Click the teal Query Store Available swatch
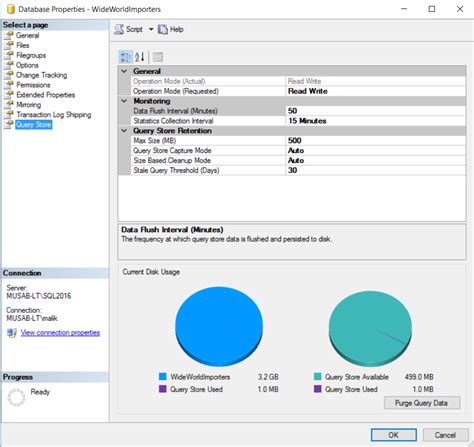Screen dimensions: 474x447 318,377
